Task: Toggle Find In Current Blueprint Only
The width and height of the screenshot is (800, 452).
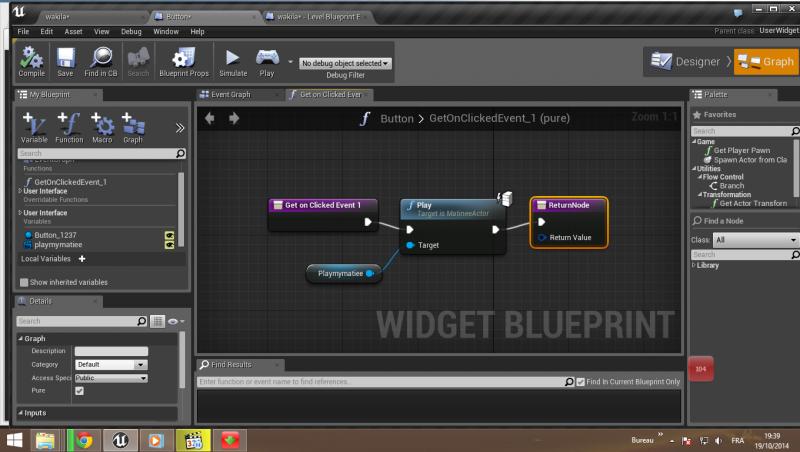Action: (x=581, y=382)
